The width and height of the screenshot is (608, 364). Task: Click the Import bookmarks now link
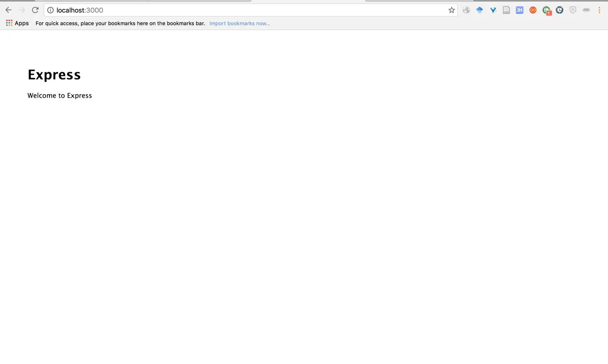240,24
